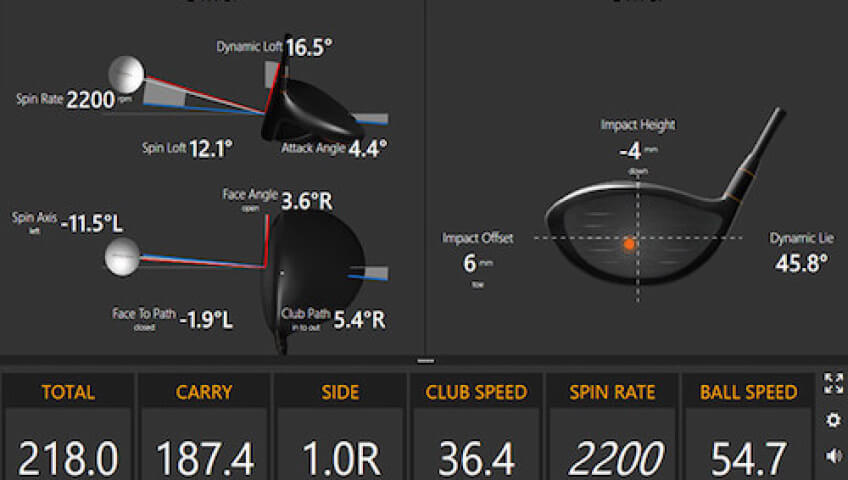The width and height of the screenshot is (848, 480).
Task: Click the orange impact dot on club face
Action: pos(629,243)
